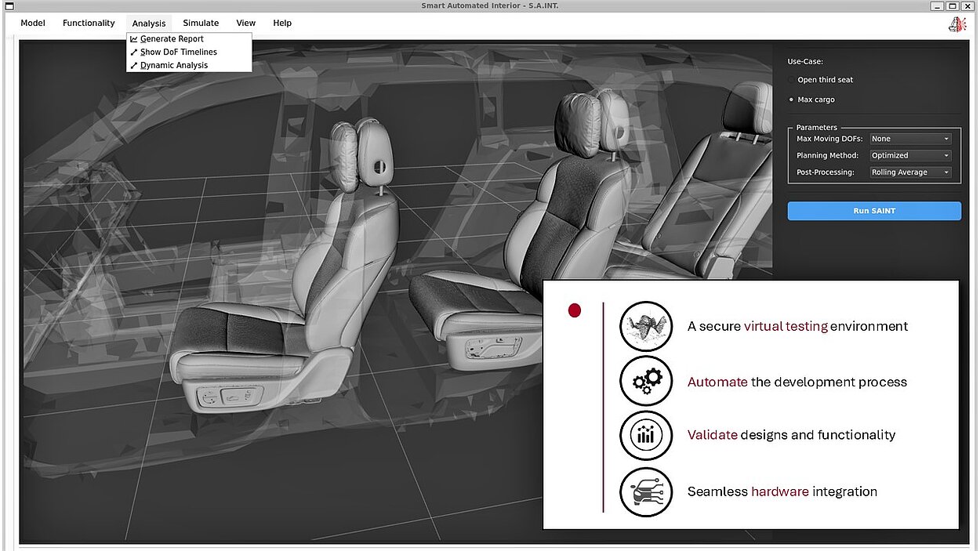
Task: Click the hardware integration car-circuit icon
Action: click(x=646, y=491)
